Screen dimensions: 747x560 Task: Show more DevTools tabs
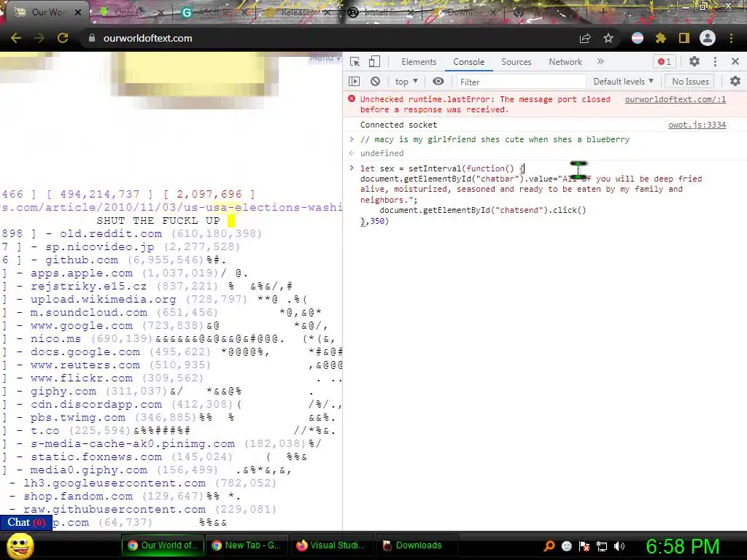[600, 61]
